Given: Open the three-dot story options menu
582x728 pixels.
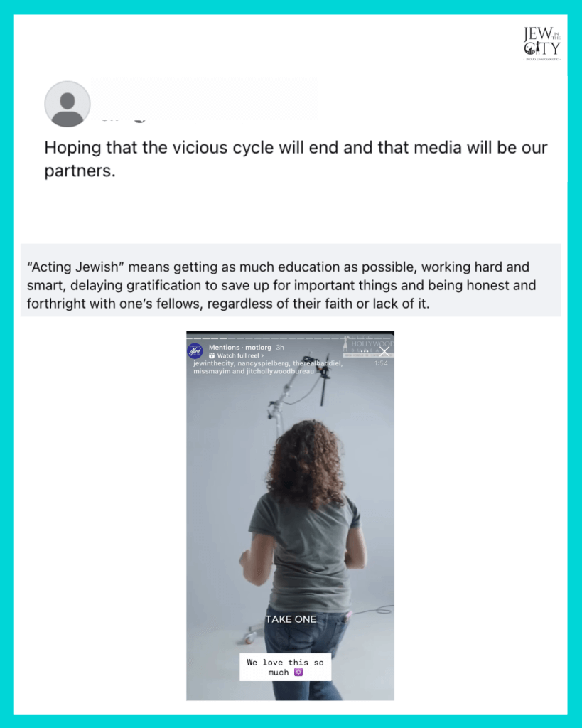Looking at the screenshot, I should click(365, 351).
